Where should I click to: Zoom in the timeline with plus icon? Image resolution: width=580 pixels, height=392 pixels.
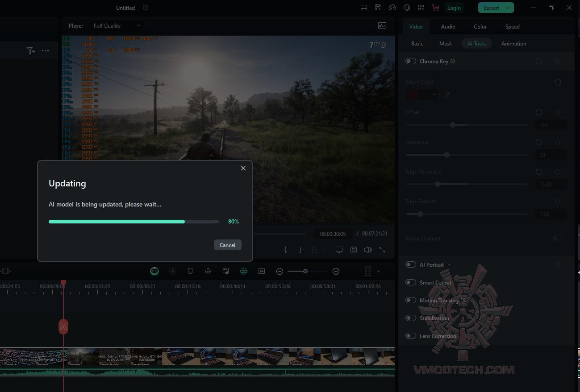[x=336, y=271]
